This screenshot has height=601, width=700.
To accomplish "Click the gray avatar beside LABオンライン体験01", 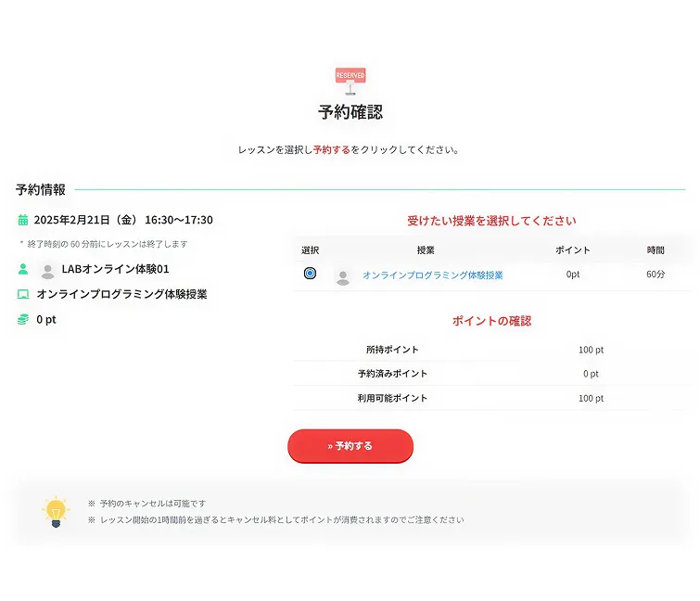I will pyautogui.click(x=47, y=270).
